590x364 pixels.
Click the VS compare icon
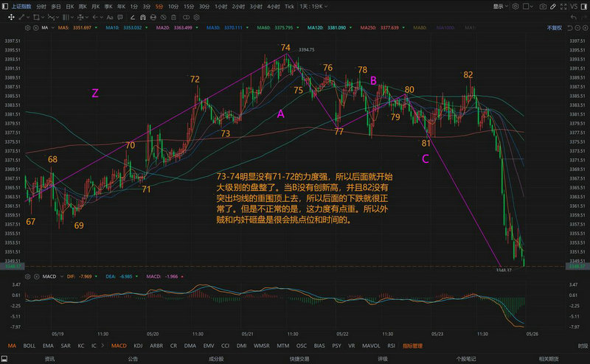coord(574,6)
